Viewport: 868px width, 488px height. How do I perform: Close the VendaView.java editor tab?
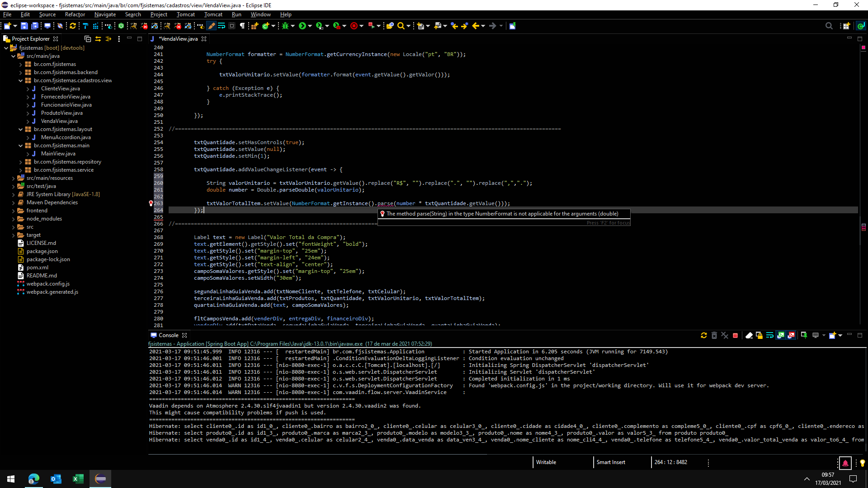[204, 39]
